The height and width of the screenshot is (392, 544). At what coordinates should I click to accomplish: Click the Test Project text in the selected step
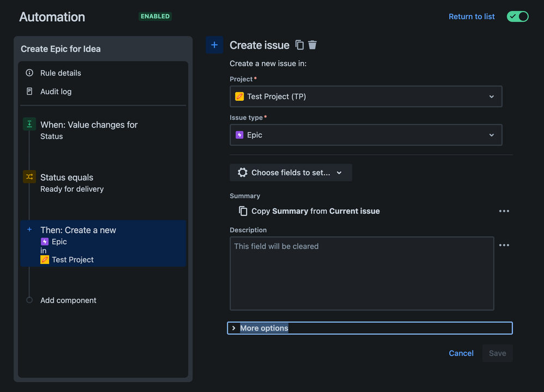(x=72, y=260)
